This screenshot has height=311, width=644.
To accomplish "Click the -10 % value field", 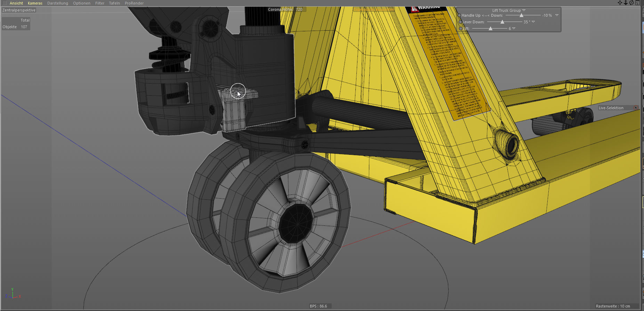I will pos(547,15).
